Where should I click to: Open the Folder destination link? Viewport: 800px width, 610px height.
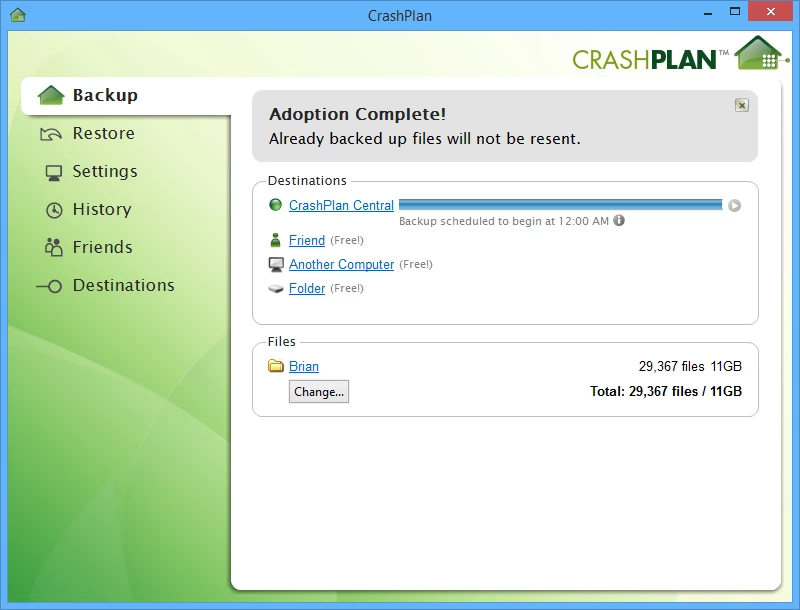(307, 288)
